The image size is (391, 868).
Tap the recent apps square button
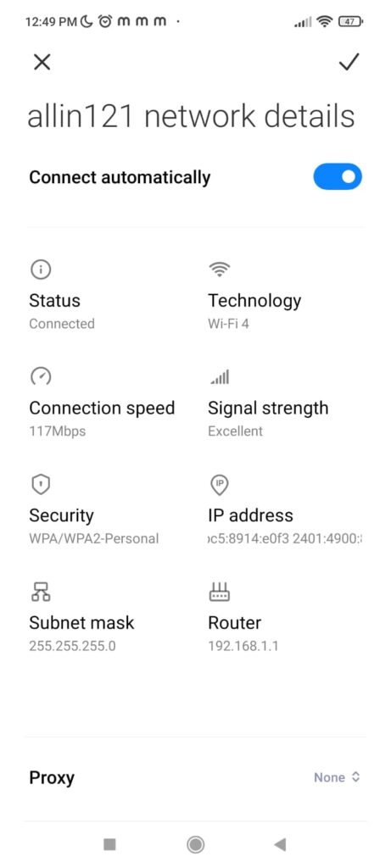click(109, 844)
